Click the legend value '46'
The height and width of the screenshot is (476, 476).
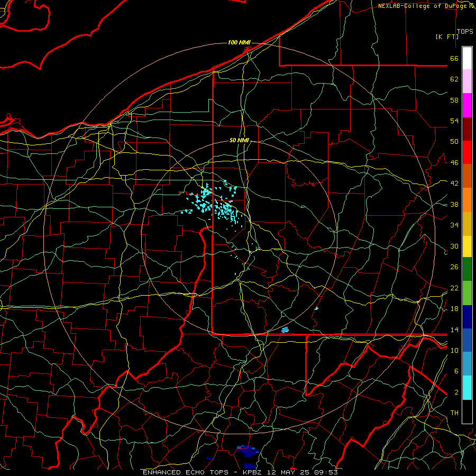point(454,163)
